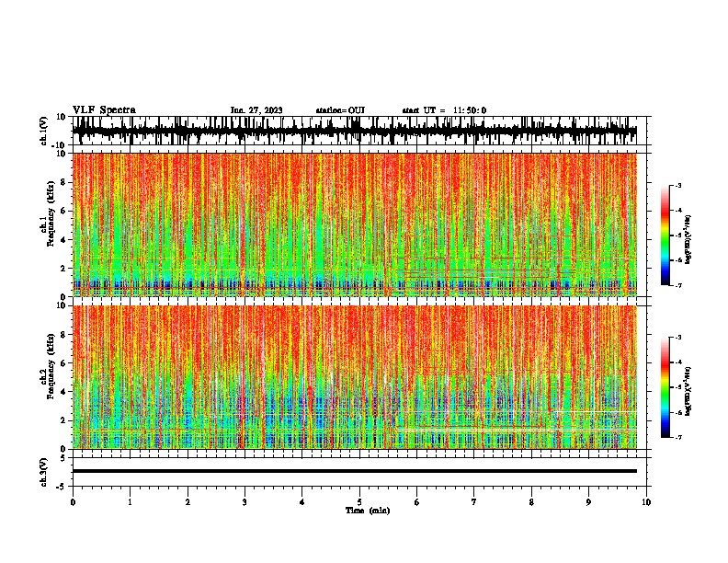Click the time axis tick label 7
Screen dimensions: 728x563
coord(474,502)
